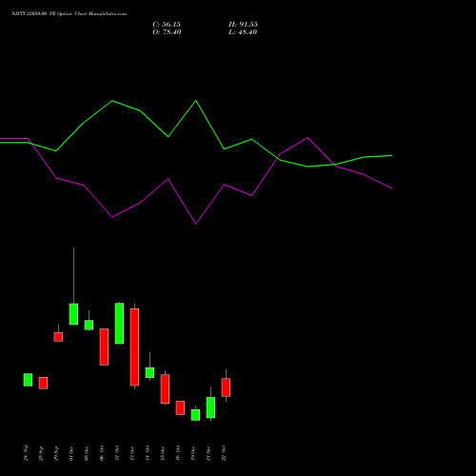Click the red candle above 25 Sep
This screenshot has width=476, height=476.
[43, 383]
